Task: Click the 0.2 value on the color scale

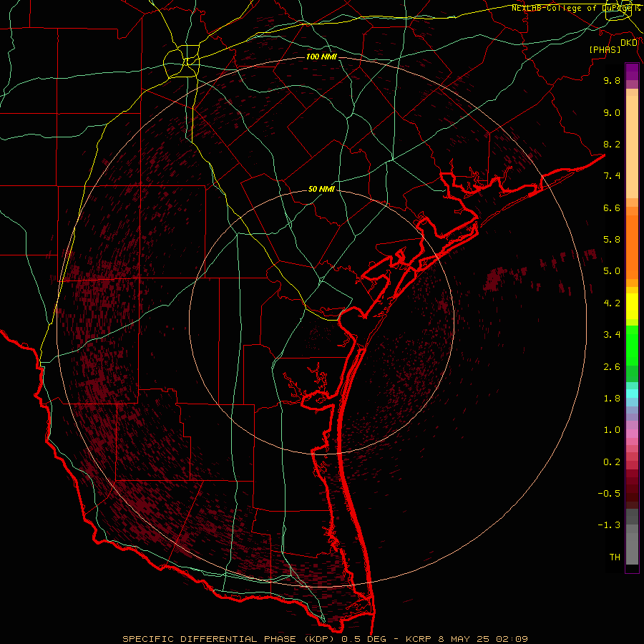Action: 612,462
